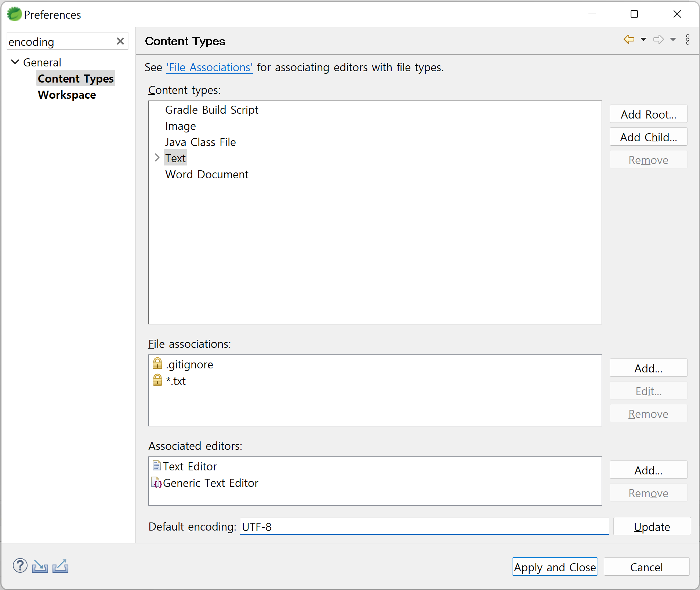Collapse the General tree node

[15, 62]
